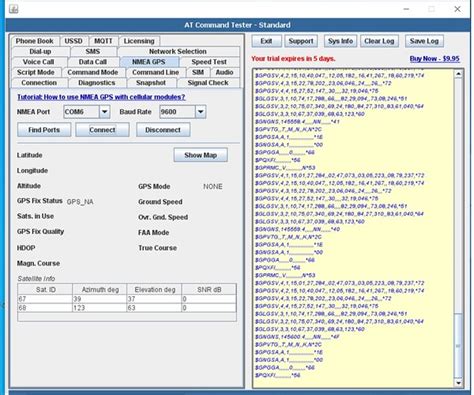Click the Disconnect button
The image size is (474, 395).
point(163,130)
